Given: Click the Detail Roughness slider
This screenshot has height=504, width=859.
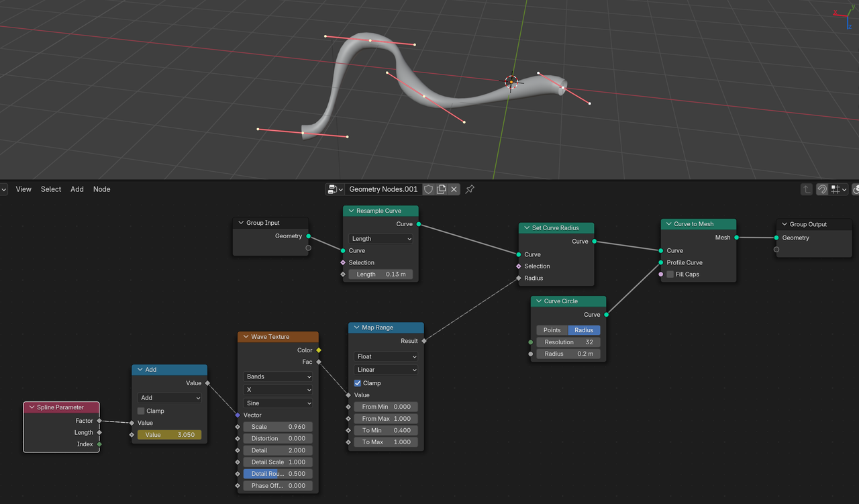Looking at the screenshot, I should (278, 474).
